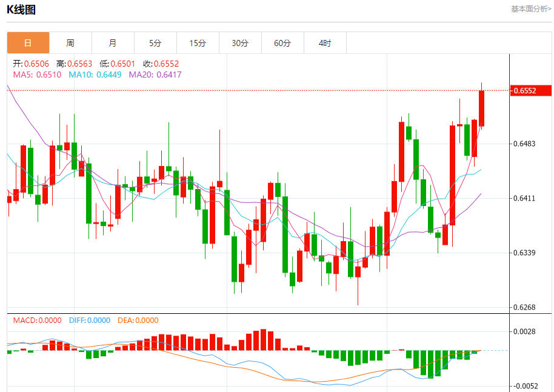
Task: Click the DIFF:0.0000 indicator label
Action: 90,321
